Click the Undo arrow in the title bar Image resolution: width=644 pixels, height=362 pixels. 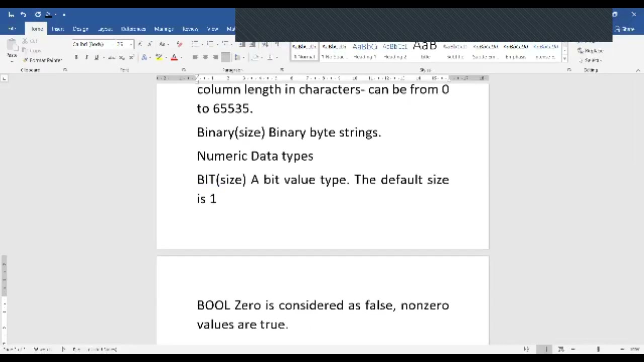pos(23,15)
